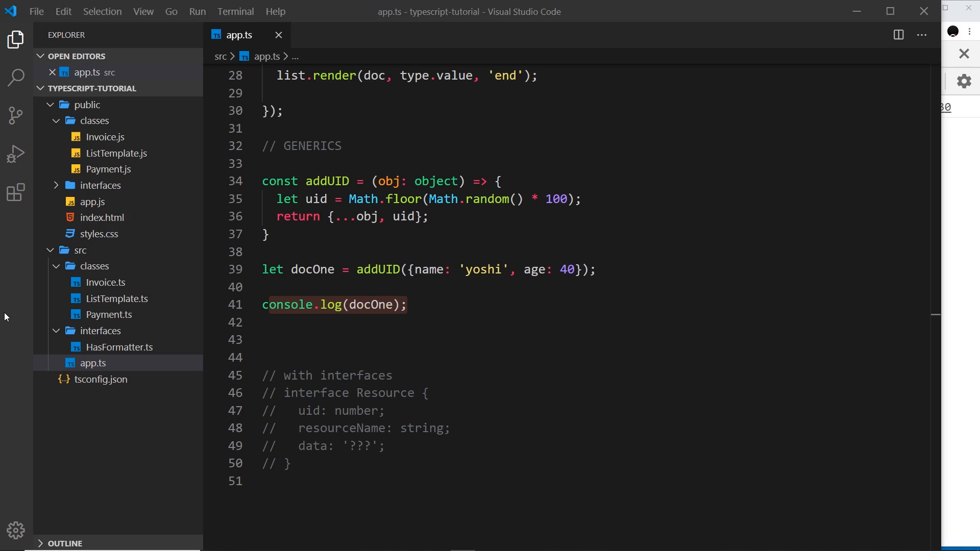
Task: Open the Help menu
Action: point(275,11)
